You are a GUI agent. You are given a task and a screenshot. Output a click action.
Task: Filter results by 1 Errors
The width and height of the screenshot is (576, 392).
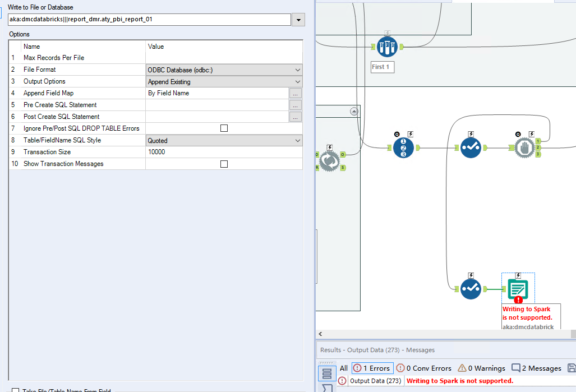372,368
